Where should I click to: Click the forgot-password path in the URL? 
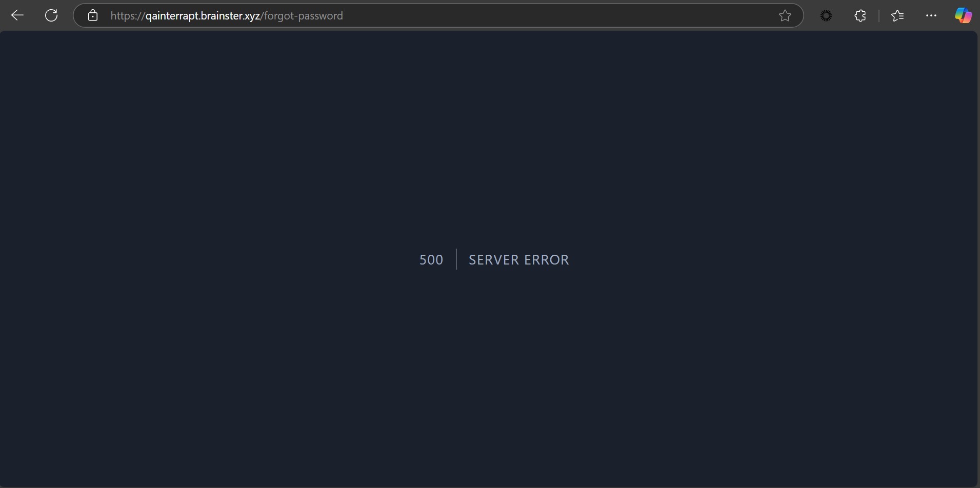click(303, 16)
